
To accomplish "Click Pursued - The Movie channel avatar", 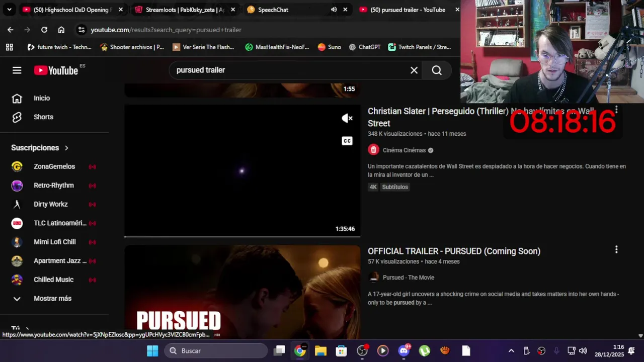I will click(373, 277).
